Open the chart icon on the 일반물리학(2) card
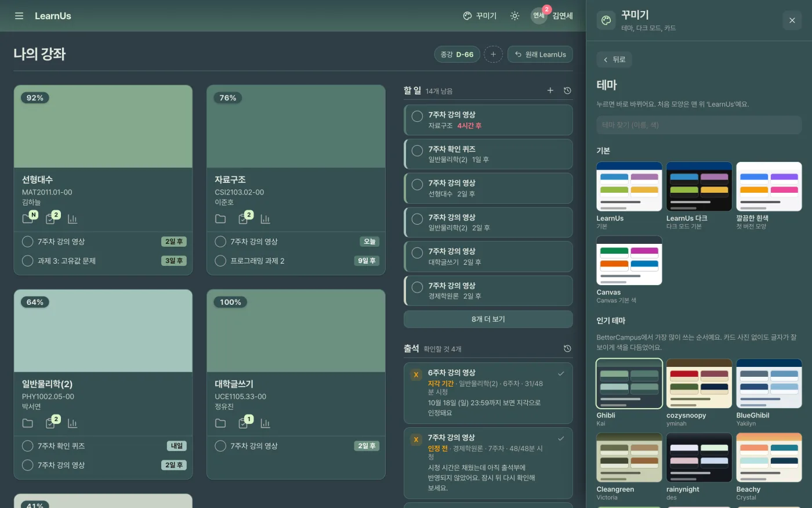Screen dimensions: 812x508 click(72, 423)
